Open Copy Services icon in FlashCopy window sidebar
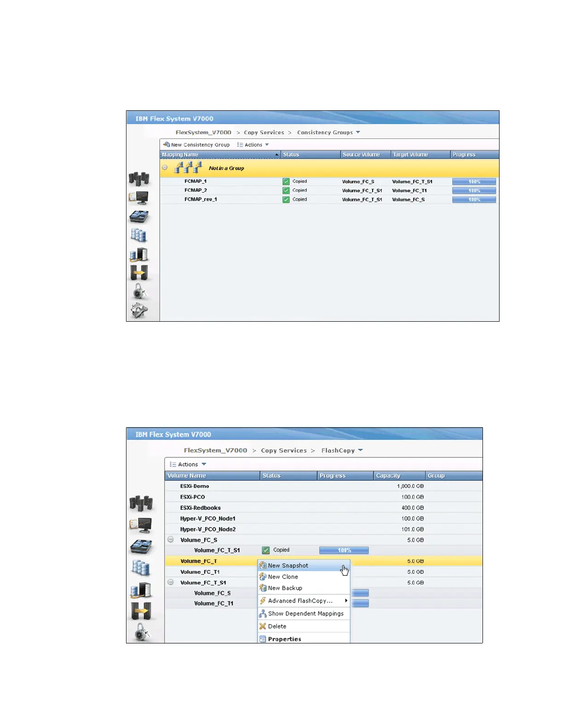 141,611
